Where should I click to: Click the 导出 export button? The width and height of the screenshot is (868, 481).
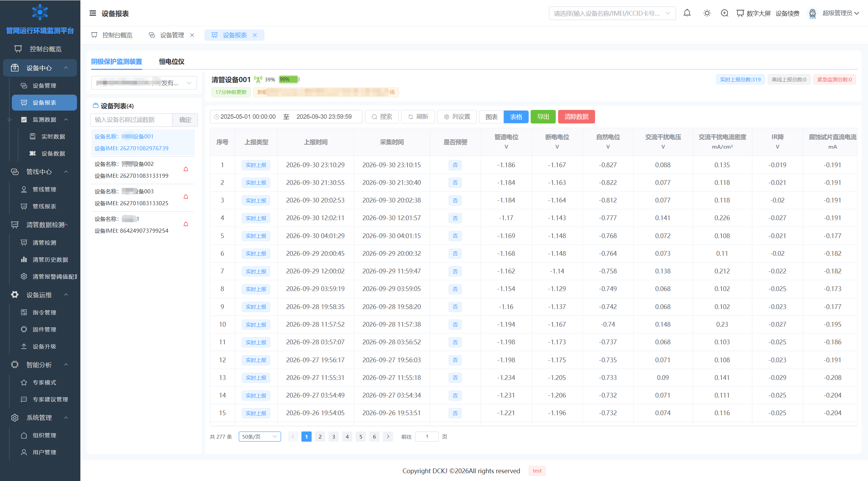click(543, 117)
